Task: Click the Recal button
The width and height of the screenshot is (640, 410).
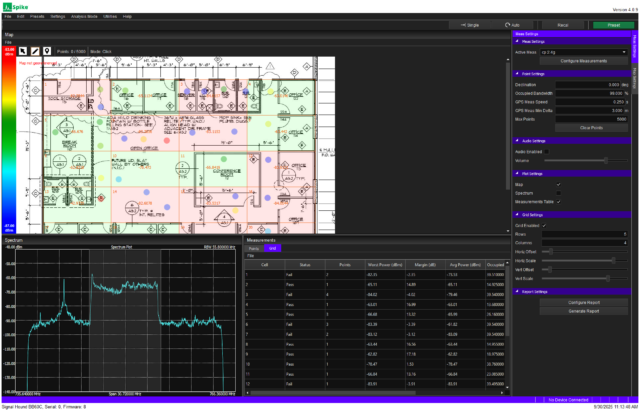Action: click(563, 25)
